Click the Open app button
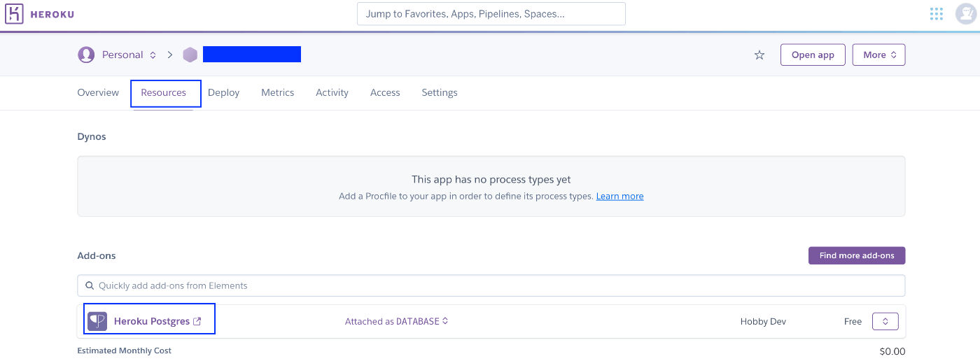This screenshot has height=361, width=980. pyautogui.click(x=813, y=55)
